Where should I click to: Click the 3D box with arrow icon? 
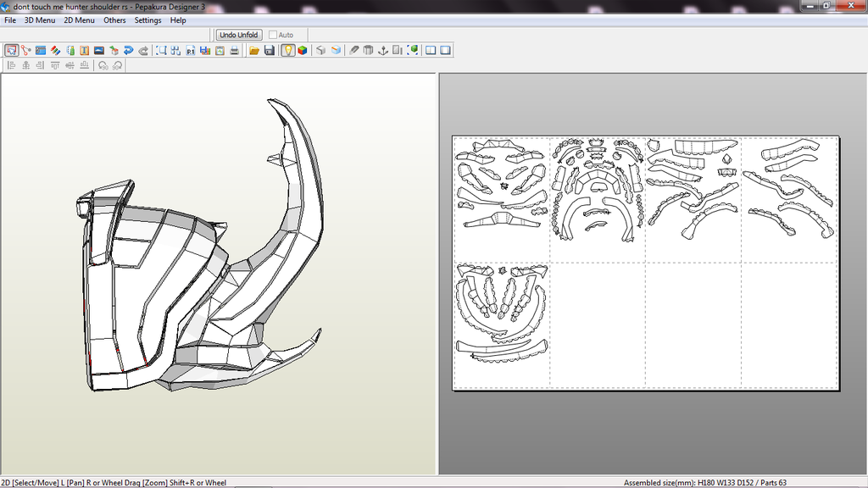(x=114, y=50)
